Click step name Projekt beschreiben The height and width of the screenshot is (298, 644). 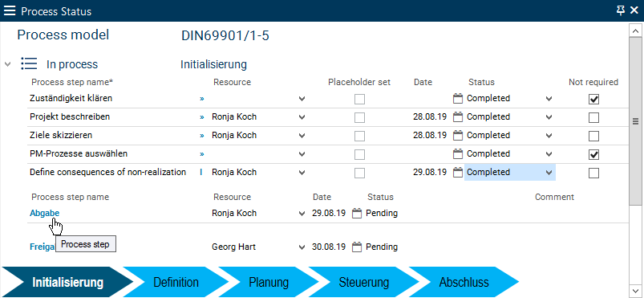[70, 117]
